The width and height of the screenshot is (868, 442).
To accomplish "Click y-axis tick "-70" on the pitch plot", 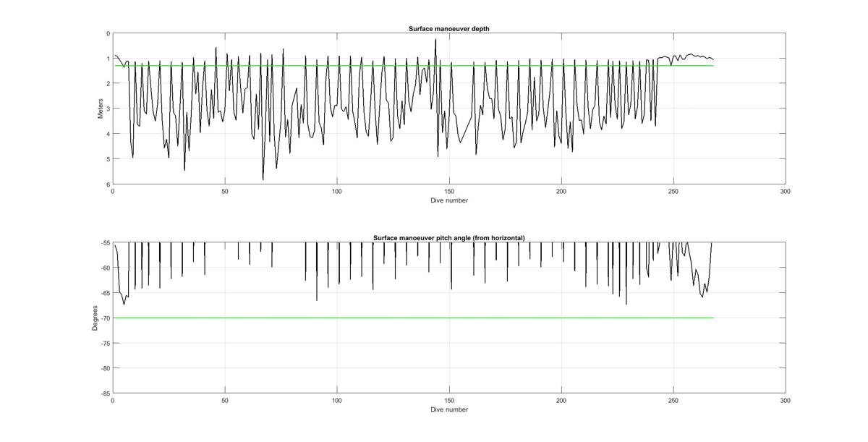I will (x=106, y=318).
